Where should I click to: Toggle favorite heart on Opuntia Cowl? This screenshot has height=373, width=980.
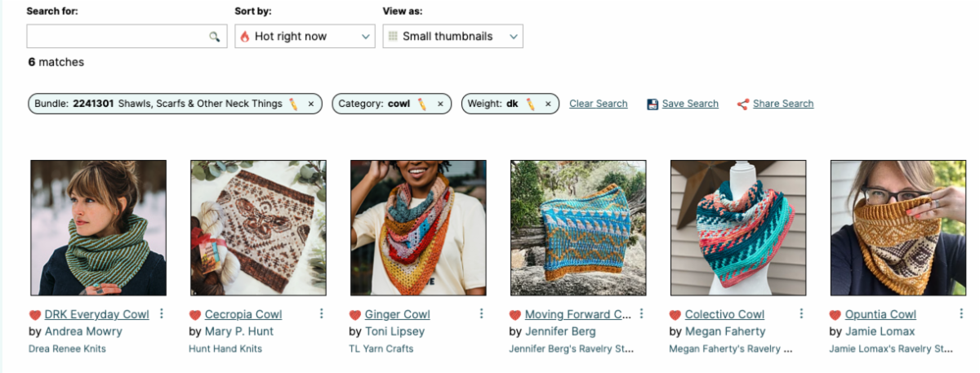(x=835, y=315)
